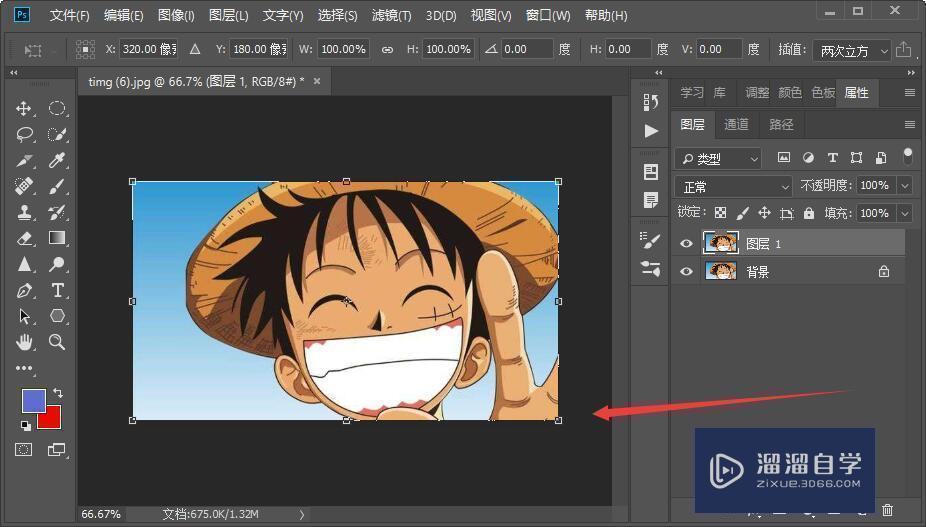Select the Spot Healing Brush tool

[24, 187]
